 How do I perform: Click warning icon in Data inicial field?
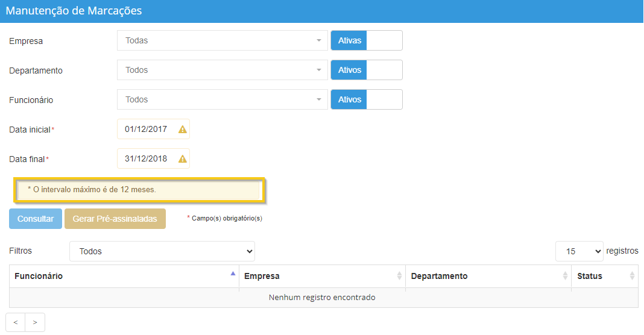click(x=182, y=130)
